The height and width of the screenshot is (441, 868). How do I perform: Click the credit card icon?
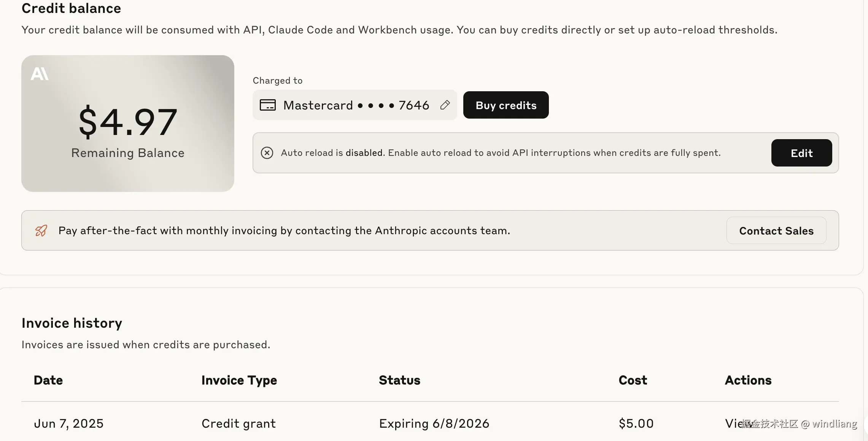click(x=268, y=105)
